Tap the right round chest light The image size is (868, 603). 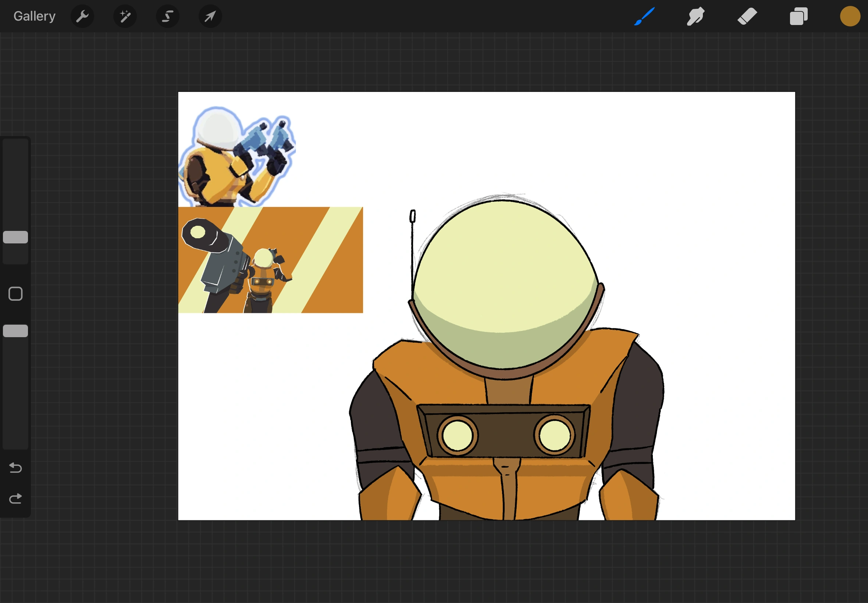pyautogui.click(x=554, y=436)
